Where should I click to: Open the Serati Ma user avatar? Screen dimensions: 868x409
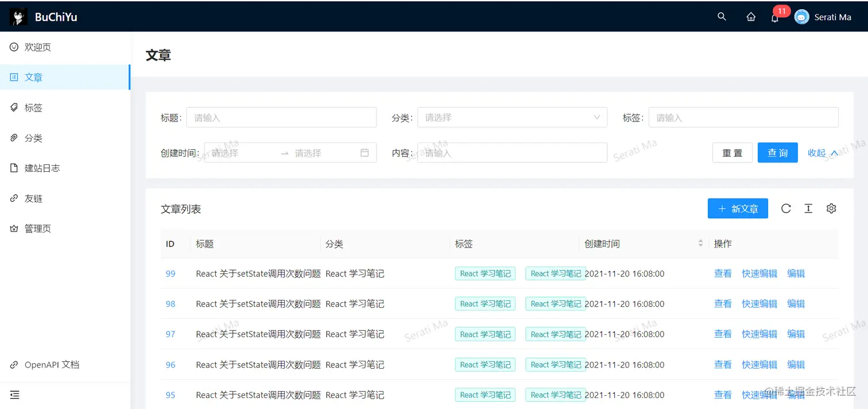802,17
